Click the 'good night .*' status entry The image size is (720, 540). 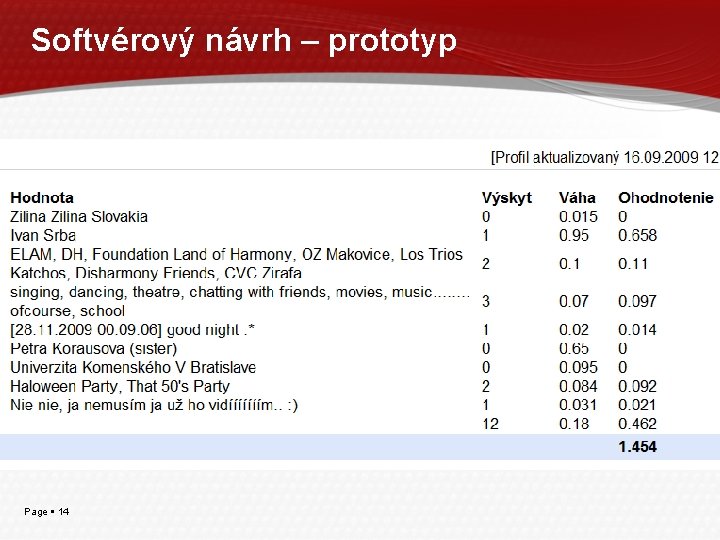pos(132,330)
